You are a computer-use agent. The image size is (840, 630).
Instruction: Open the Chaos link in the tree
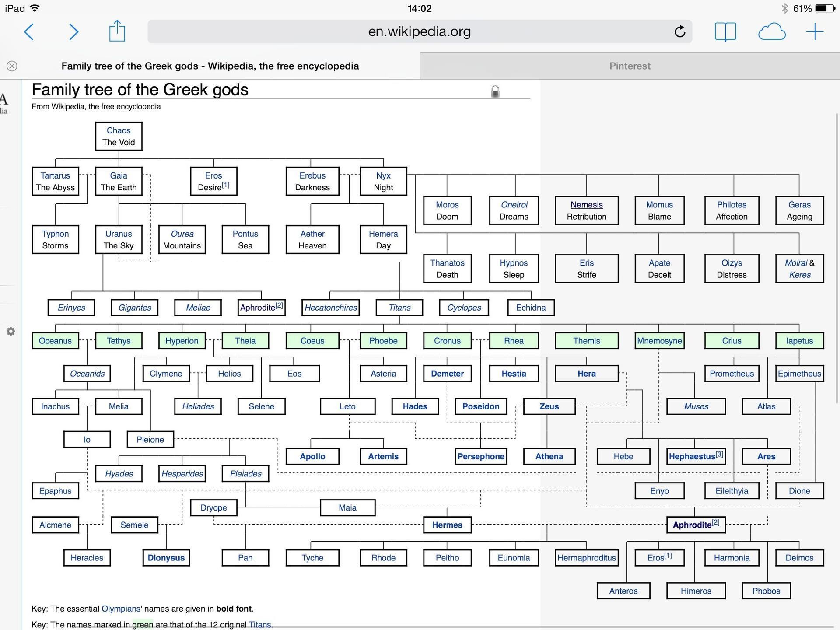(119, 130)
